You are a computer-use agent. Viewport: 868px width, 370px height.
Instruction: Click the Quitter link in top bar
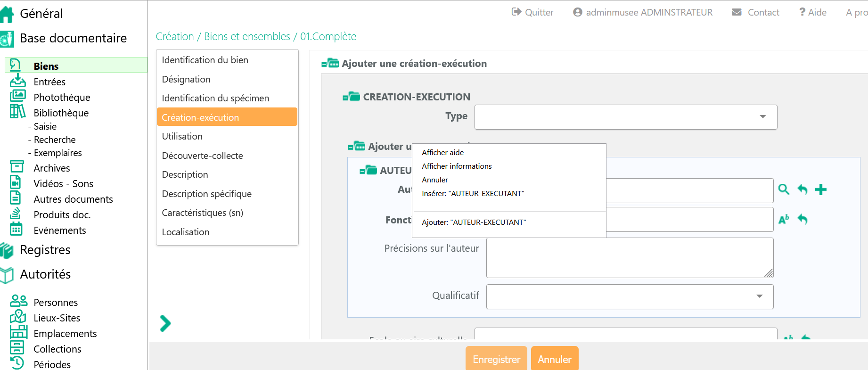pyautogui.click(x=533, y=12)
